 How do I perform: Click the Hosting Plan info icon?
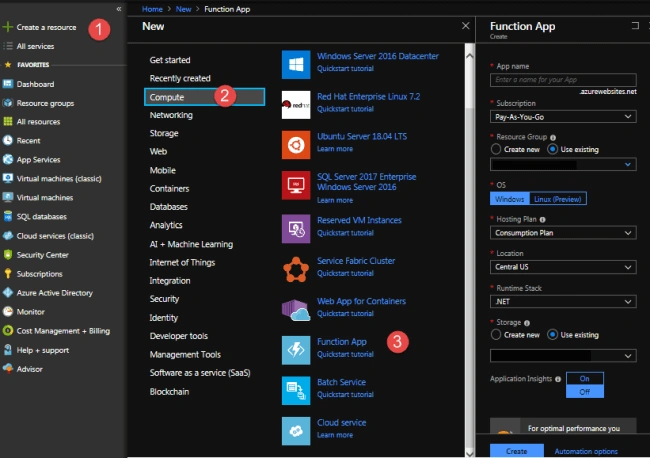tap(543, 219)
